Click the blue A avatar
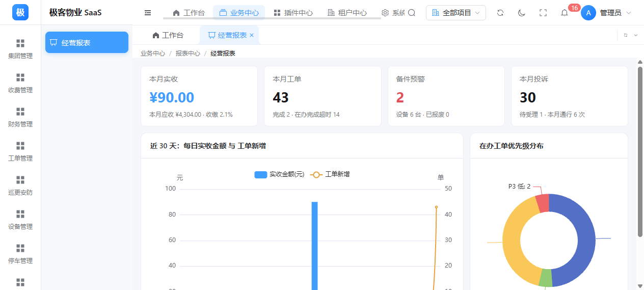This screenshot has height=290, width=644. click(x=588, y=13)
